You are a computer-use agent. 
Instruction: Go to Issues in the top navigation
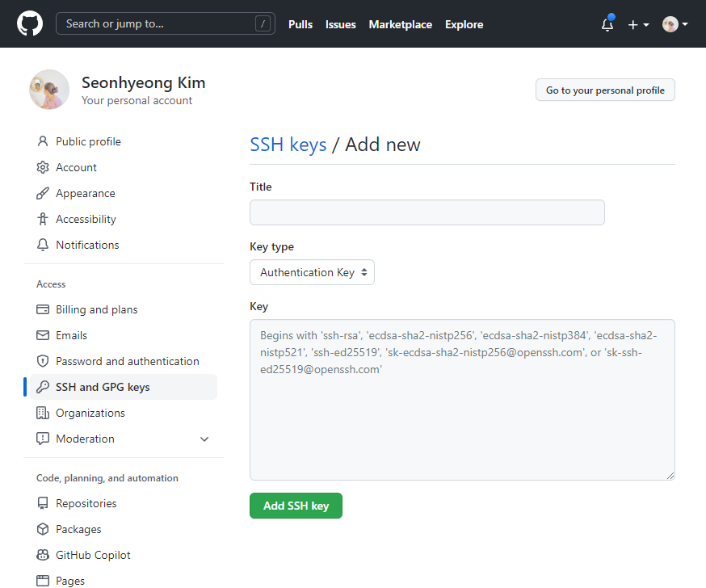tap(340, 24)
